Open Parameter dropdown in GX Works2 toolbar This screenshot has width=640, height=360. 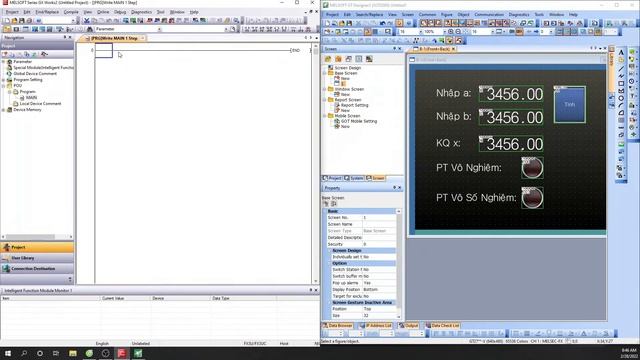click(x=160, y=29)
